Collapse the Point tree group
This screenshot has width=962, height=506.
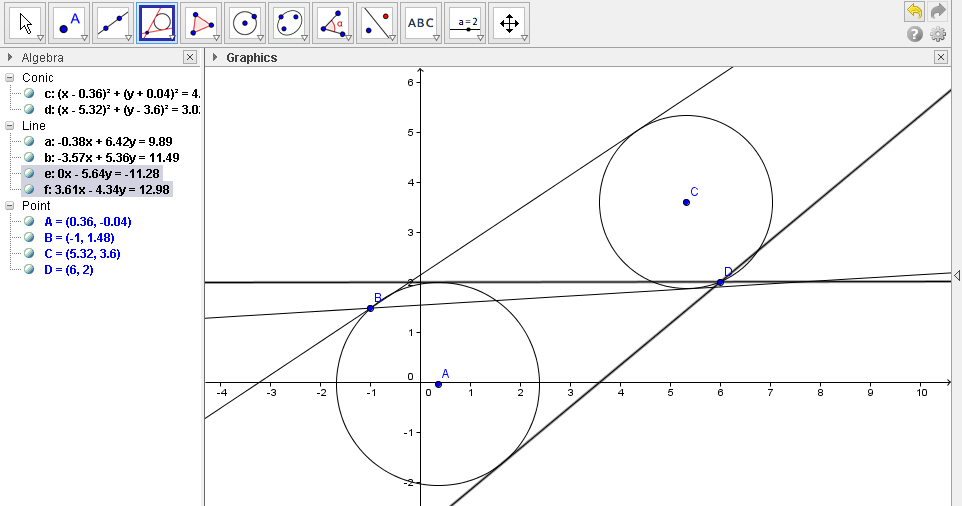(10, 205)
